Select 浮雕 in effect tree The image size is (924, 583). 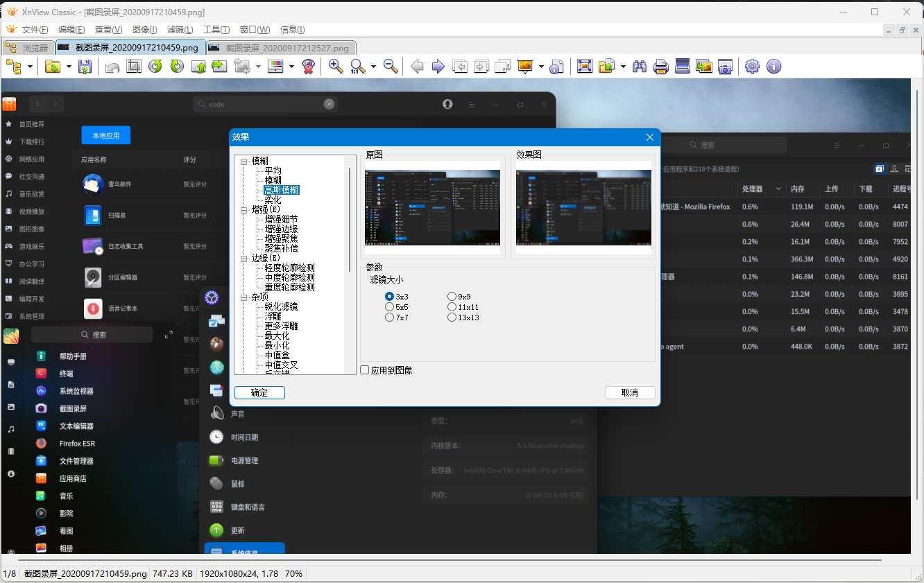[x=273, y=316]
